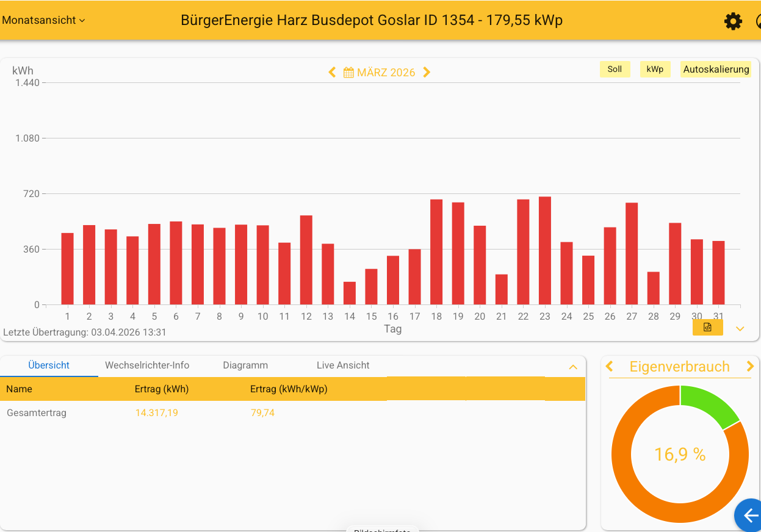The height and width of the screenshot is (532, 761).
Task: Click the export code file icon
Action: pyautogui.click(x=707, y=328)
